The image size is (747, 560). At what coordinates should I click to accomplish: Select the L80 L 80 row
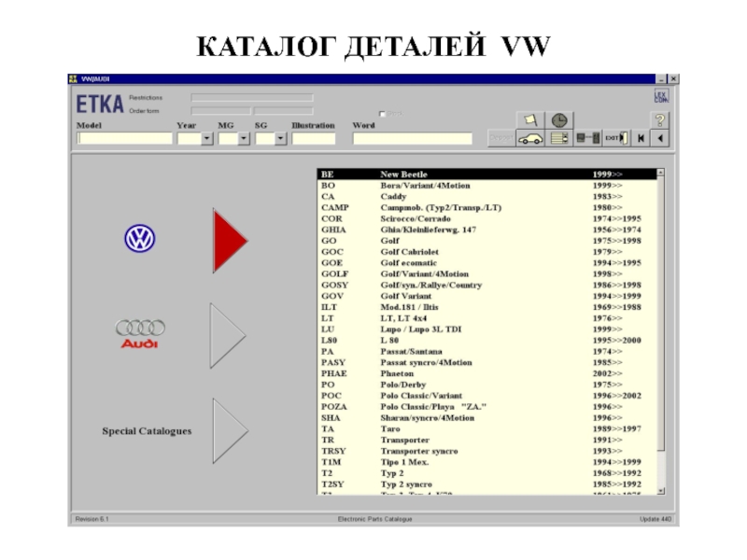pos(486,340)
